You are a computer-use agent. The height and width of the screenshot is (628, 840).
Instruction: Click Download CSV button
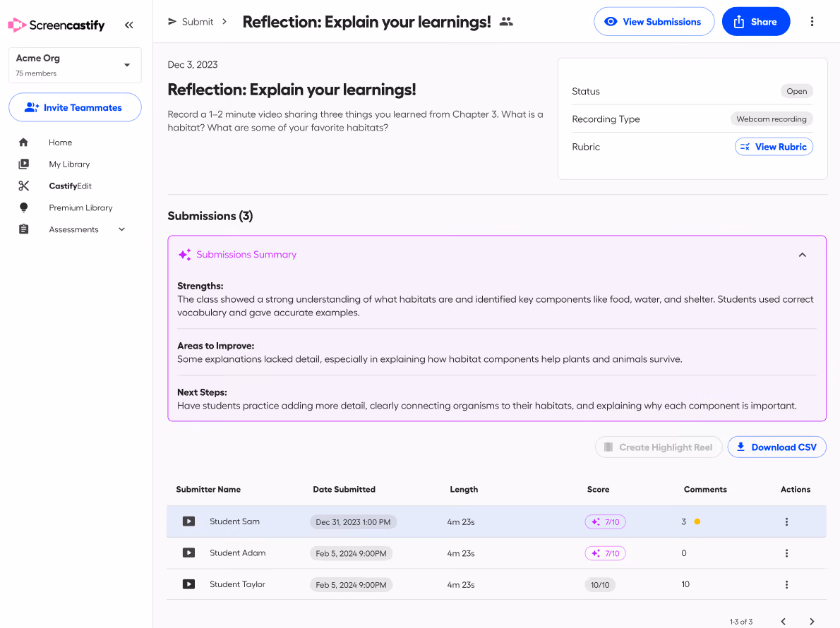776,447
